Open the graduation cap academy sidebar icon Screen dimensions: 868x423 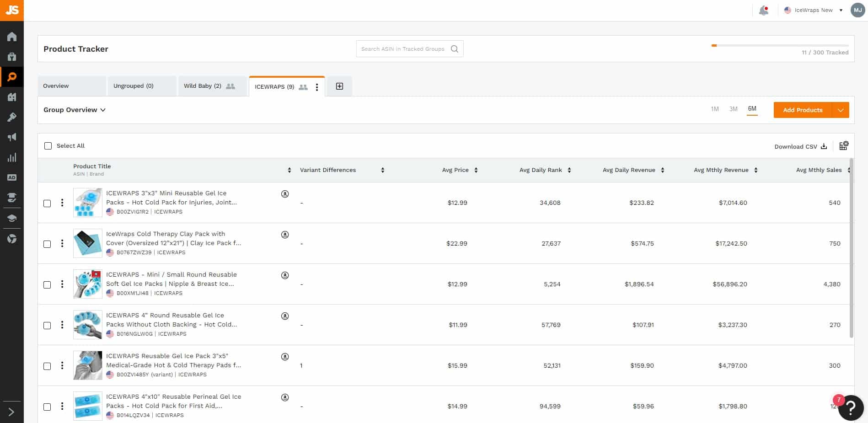12,218
